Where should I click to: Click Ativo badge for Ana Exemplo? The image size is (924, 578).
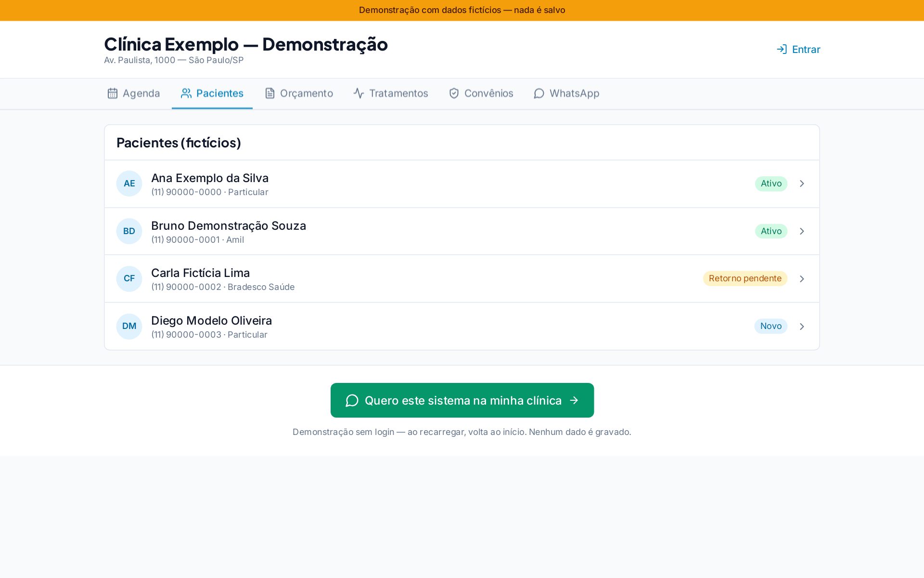(x=771, y=184)
